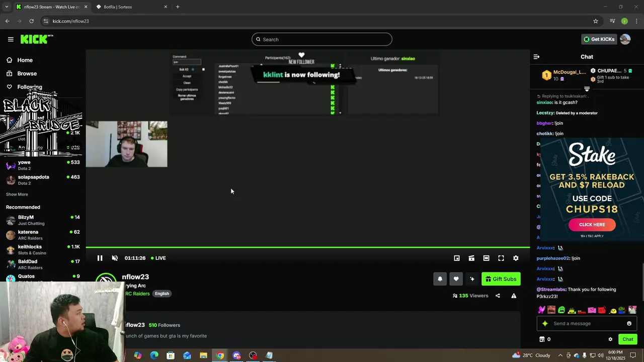Screen dimensions: 644x362
Task: Click purplehazee02 username in chat
Action: point(553,258)
